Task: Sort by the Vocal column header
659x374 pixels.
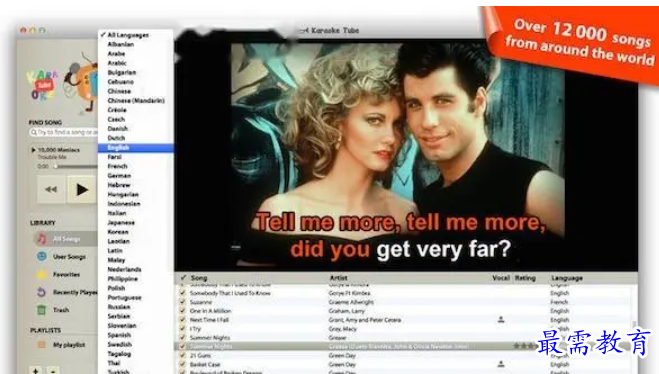Action: pos(501,278)
